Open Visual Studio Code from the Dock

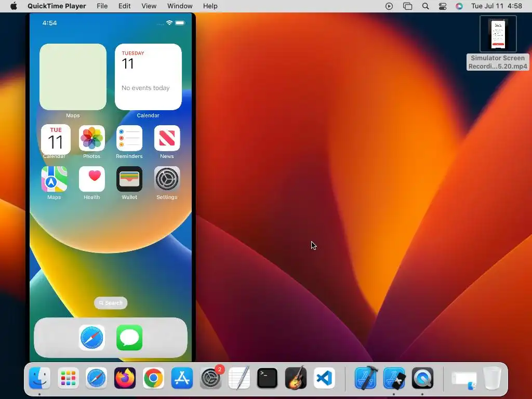[x=324, y=378]
